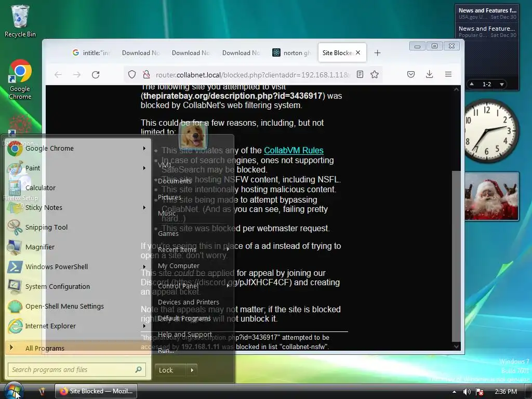Image resolution: width=532 pixels, height=399 pixels.
Task: Save page to Pocket
Action: click(x=411, y=74)
